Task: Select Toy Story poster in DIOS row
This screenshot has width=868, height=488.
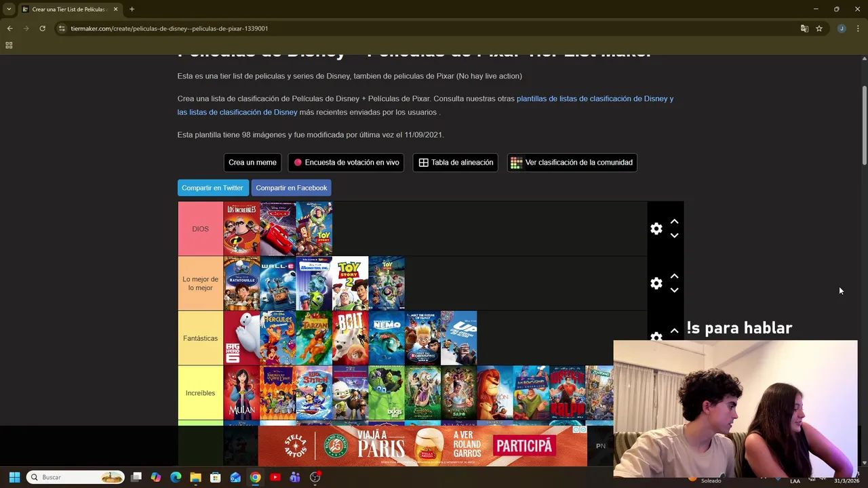Action: click(x=314, y=229)
